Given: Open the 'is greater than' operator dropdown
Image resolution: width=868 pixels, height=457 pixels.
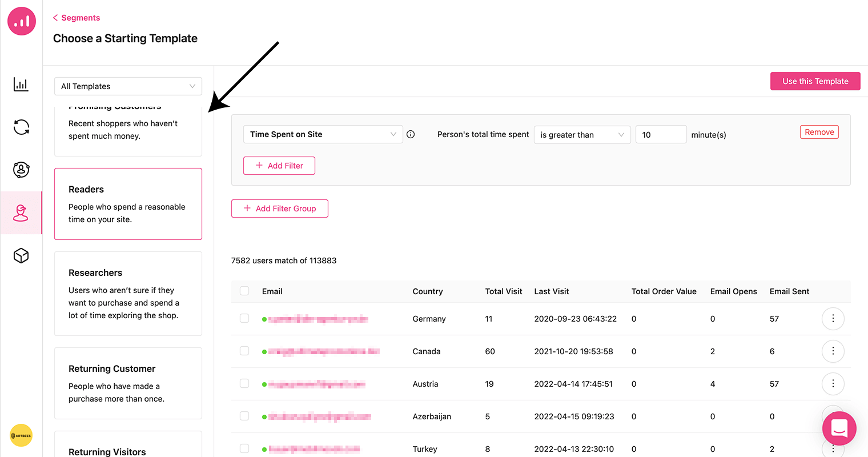Looking at the screenshot, I should (x=582, y=135).
